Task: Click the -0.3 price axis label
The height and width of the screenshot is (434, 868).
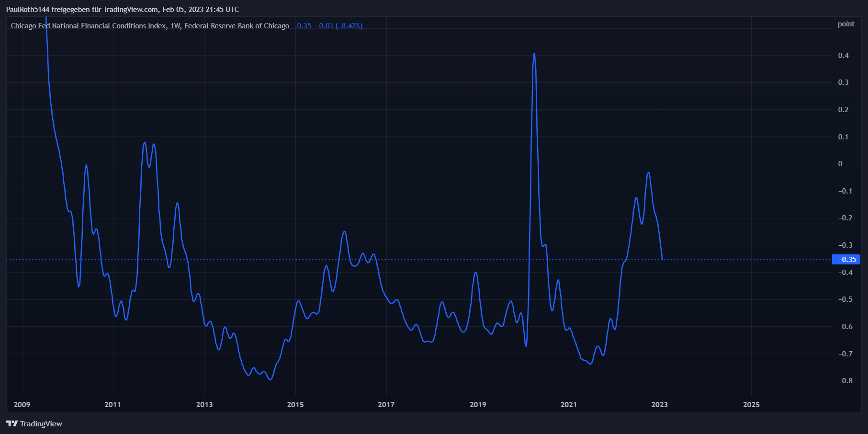Action: [x=845, y=245]
